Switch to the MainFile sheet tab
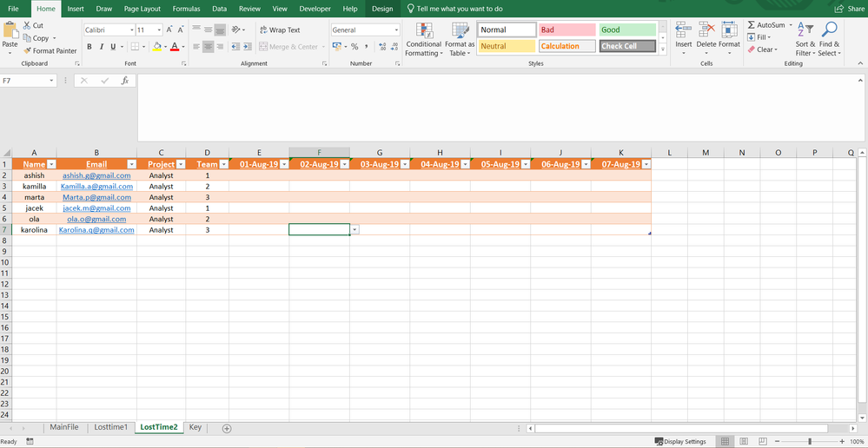This screenshot has height=448, width=868. point(64,427)
